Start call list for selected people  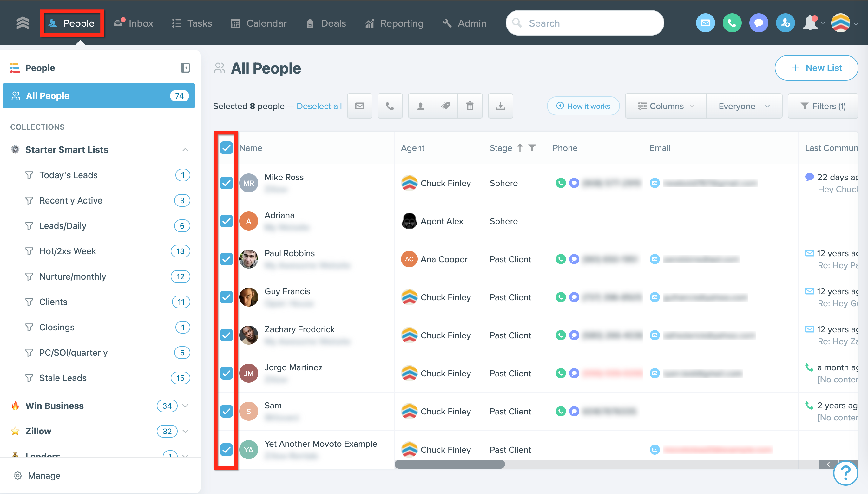[390, 106]
